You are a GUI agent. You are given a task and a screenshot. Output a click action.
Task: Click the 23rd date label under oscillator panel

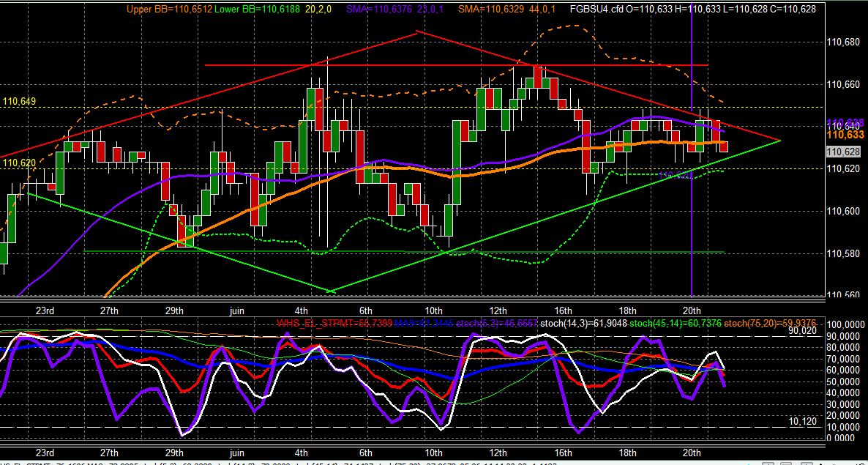click(x=45, y=452)
